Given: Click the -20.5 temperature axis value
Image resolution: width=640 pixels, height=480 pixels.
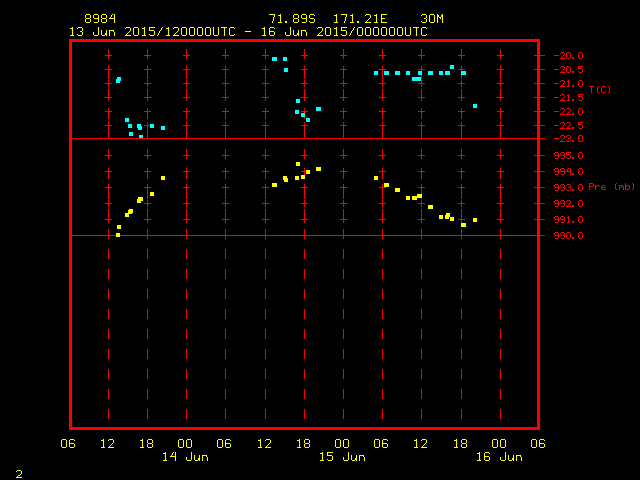Looking at the screenshot, I should tap(569, 69).
